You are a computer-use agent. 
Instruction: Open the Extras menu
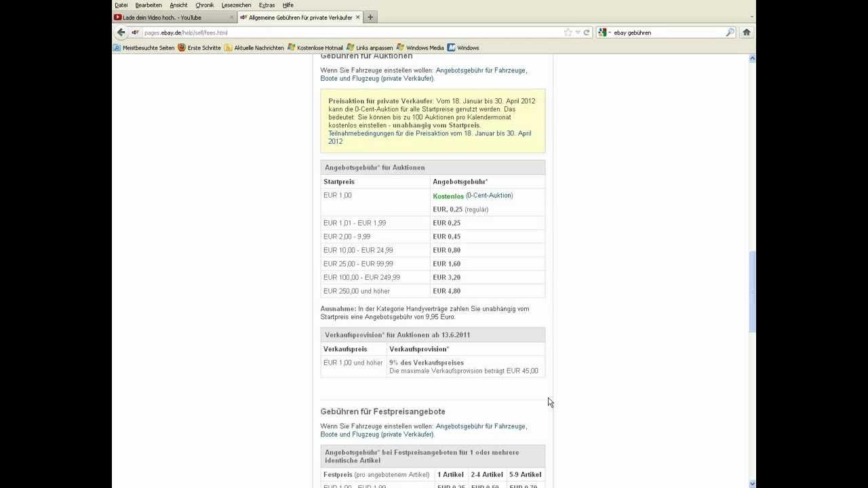(x=267, y=5)
